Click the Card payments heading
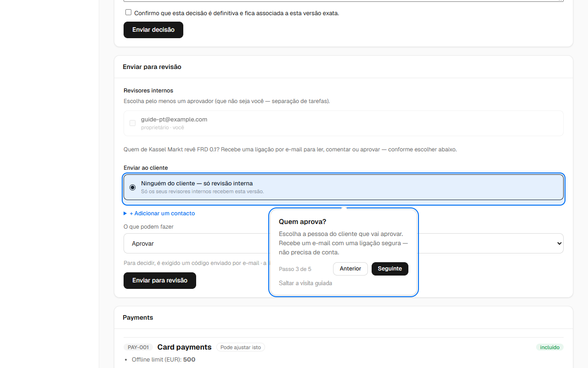Image resolution: width=588 pixels, height=368 pixels. coord(184,347)
